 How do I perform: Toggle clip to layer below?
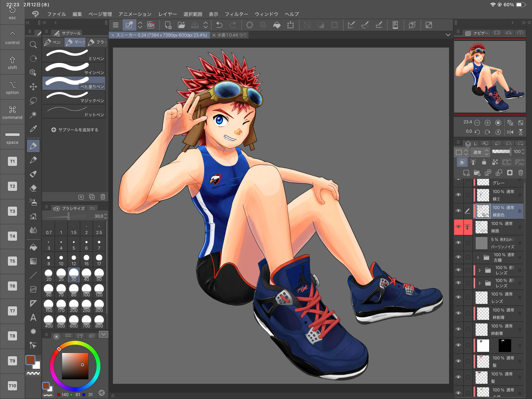pyautogui.click(x=462, y=162)
